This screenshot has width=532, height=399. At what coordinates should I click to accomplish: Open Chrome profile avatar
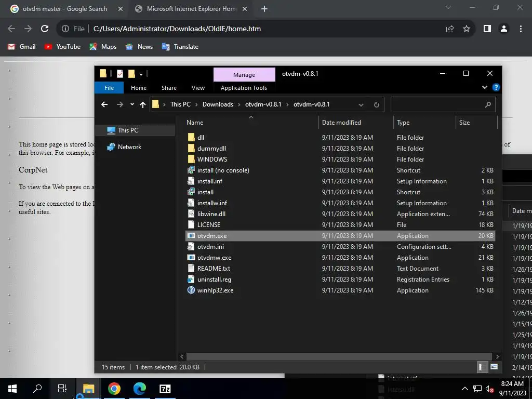pyautogui.click(x=504, y=29)
